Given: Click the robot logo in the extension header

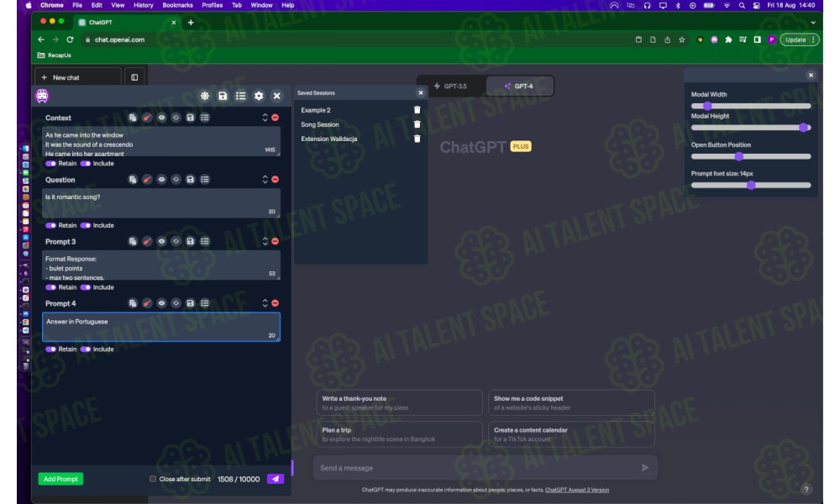Looking at the screenshot, I should click(42, 96).
